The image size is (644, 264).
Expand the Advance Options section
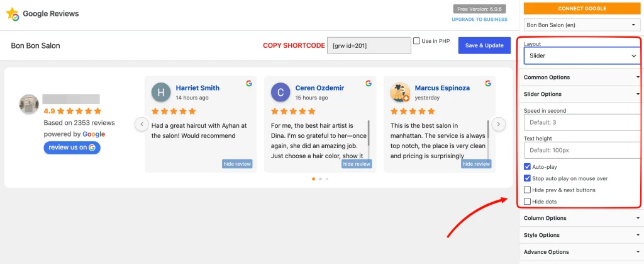[x=582, y=252]
